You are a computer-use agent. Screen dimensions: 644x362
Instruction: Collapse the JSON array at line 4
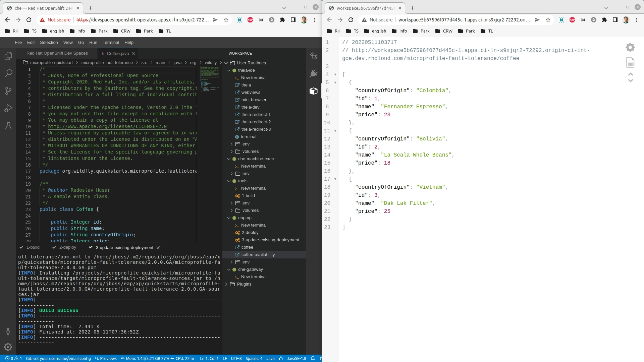pos(335,74)
